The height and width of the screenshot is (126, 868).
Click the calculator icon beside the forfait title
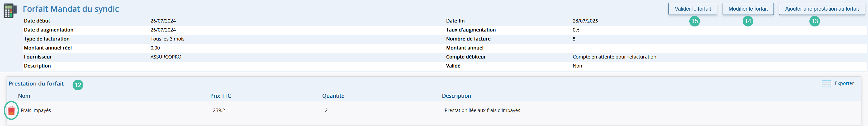[10, 11]
